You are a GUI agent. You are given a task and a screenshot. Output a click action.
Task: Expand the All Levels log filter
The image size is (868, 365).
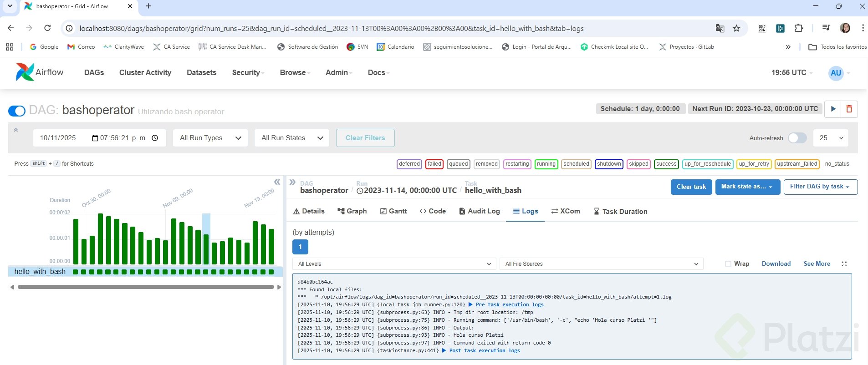point(394,264)
